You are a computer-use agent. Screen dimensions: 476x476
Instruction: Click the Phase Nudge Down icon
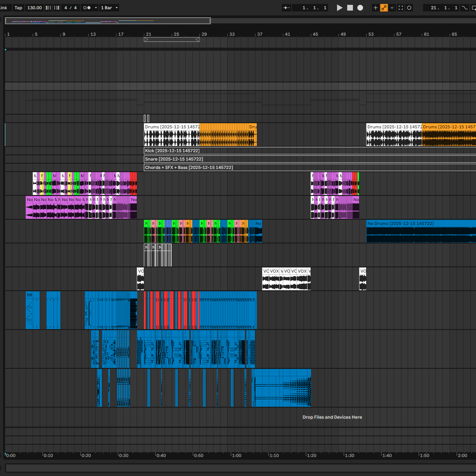click(48, 8)
